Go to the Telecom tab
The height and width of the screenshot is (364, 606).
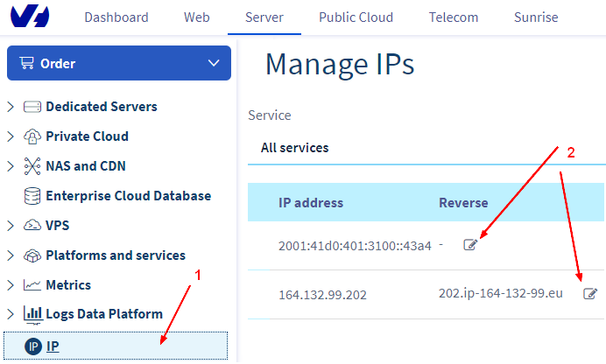(454, 17)
